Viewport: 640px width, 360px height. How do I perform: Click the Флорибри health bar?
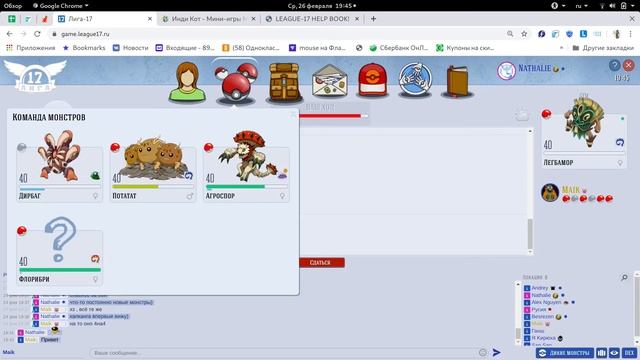pos(60,270)
